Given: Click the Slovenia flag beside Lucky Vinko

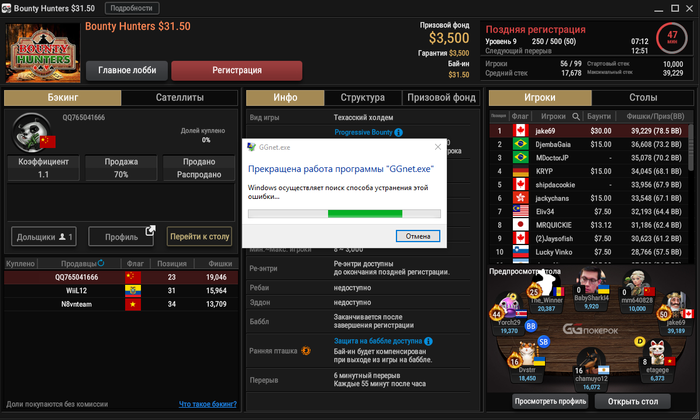Looking at the screenshot, I should pyautogui.click(x=520, y=252).
